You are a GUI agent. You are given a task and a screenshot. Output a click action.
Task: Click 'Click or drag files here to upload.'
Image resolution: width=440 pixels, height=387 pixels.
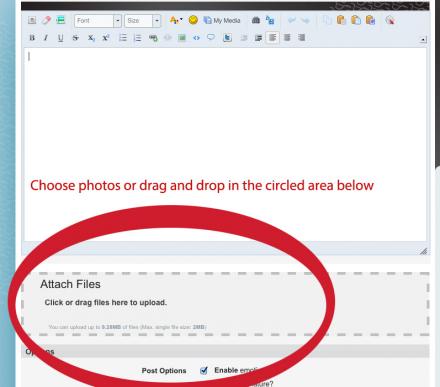(x=106, y=303)
